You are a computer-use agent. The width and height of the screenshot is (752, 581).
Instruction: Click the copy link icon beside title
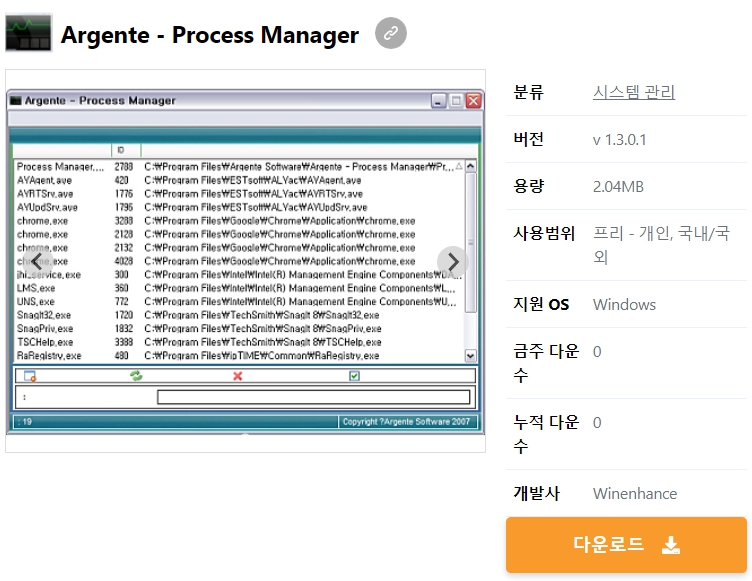pyautogui.click(x=390, y=33)
